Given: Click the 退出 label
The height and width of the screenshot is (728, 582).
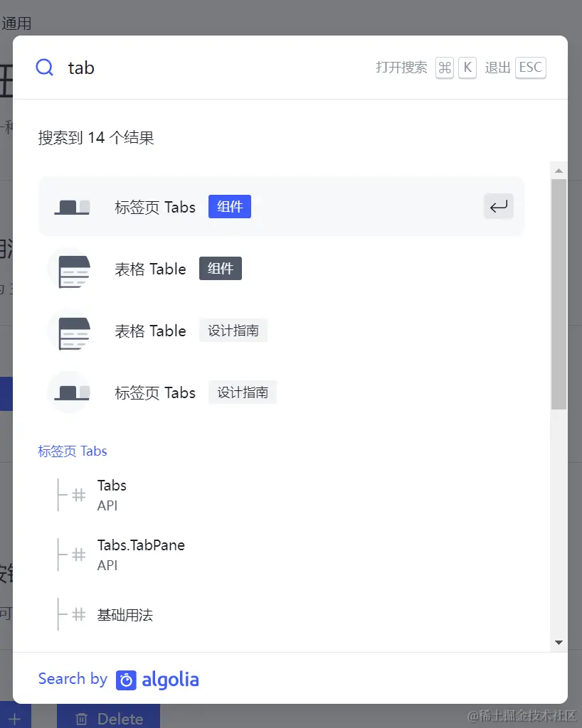Looking at the screenshot, I should point(497,68).
